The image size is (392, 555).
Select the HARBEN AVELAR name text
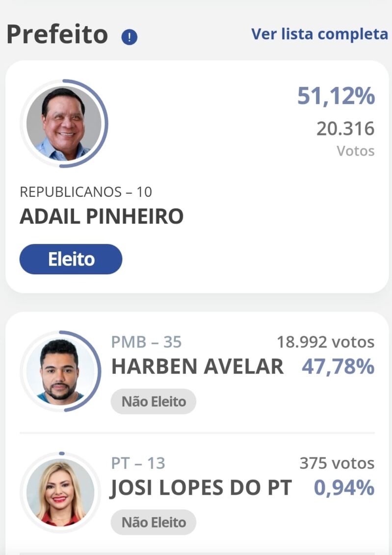pos(197,367)
